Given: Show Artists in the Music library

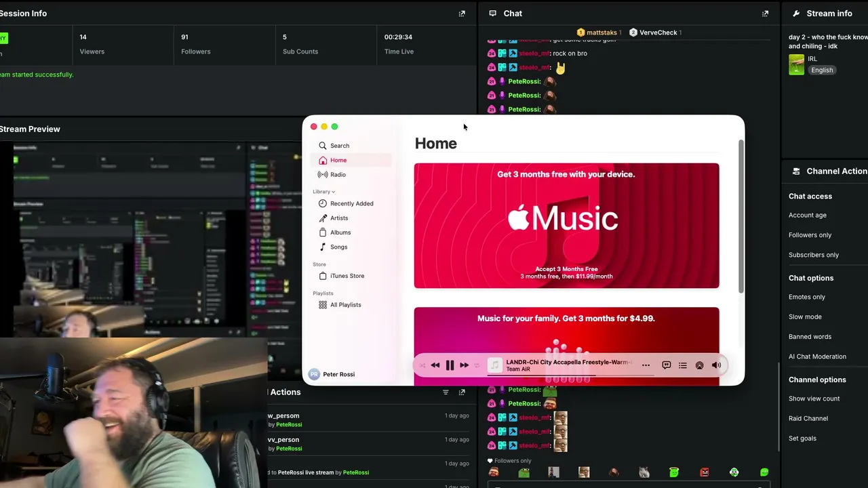Looking at the screenshot, I should pos(339,218).
